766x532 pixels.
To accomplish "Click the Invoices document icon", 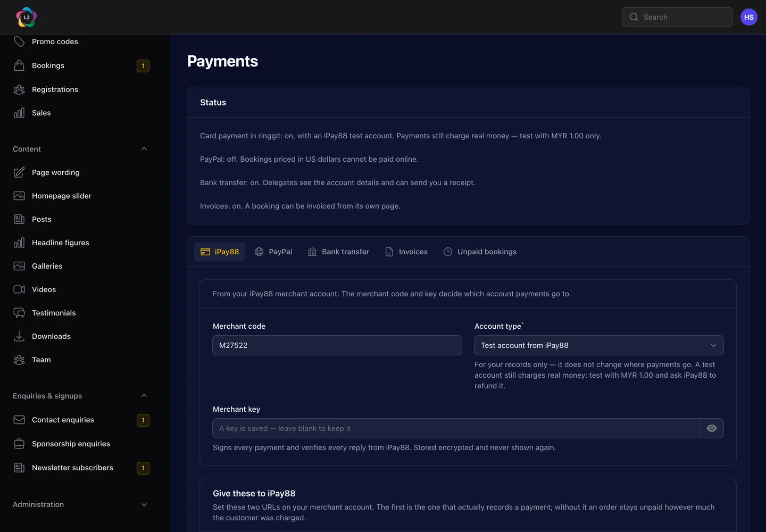I will click(x=389, y=252).
